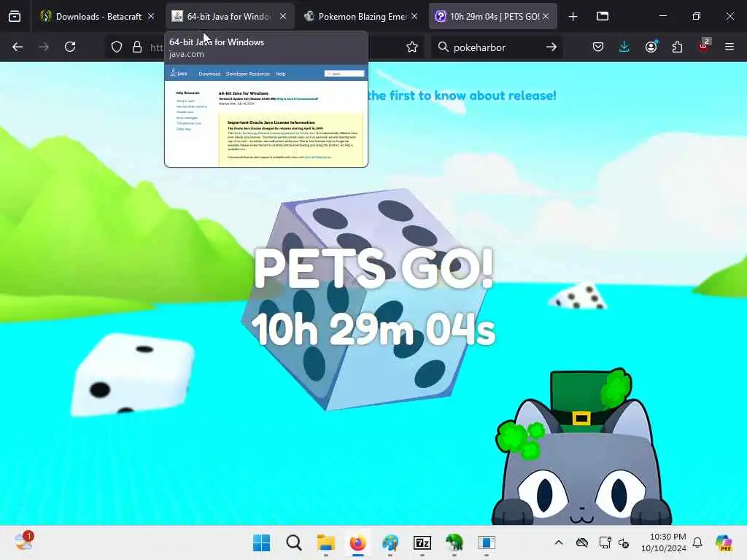Open the search magnifier engine picker
Viewport: 747px width, 560px height.
click(443, 47)
